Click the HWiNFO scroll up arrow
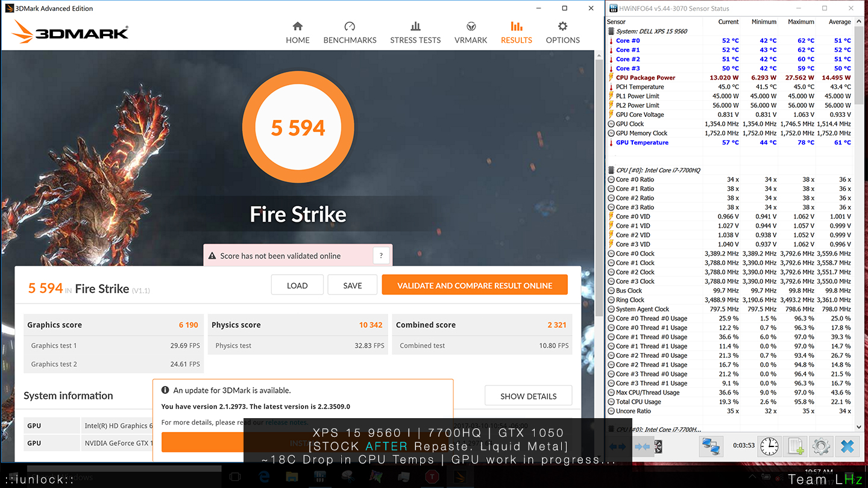Viewport: 868px width, 488px height. [858, 23]
